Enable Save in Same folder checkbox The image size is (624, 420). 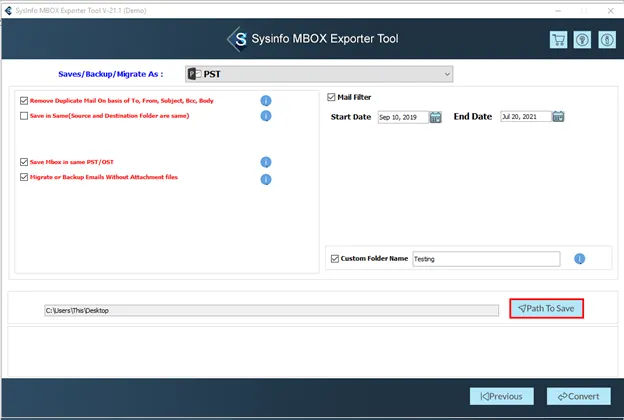[24, 116]
